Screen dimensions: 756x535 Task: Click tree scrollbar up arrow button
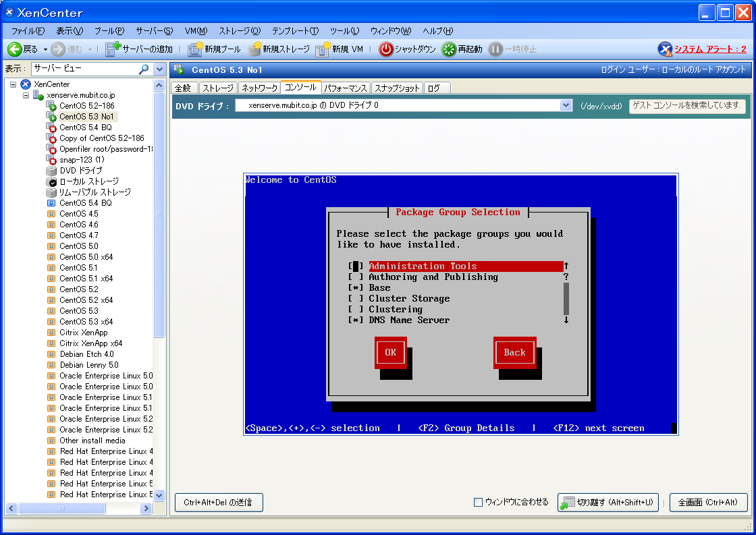point(159,86)
